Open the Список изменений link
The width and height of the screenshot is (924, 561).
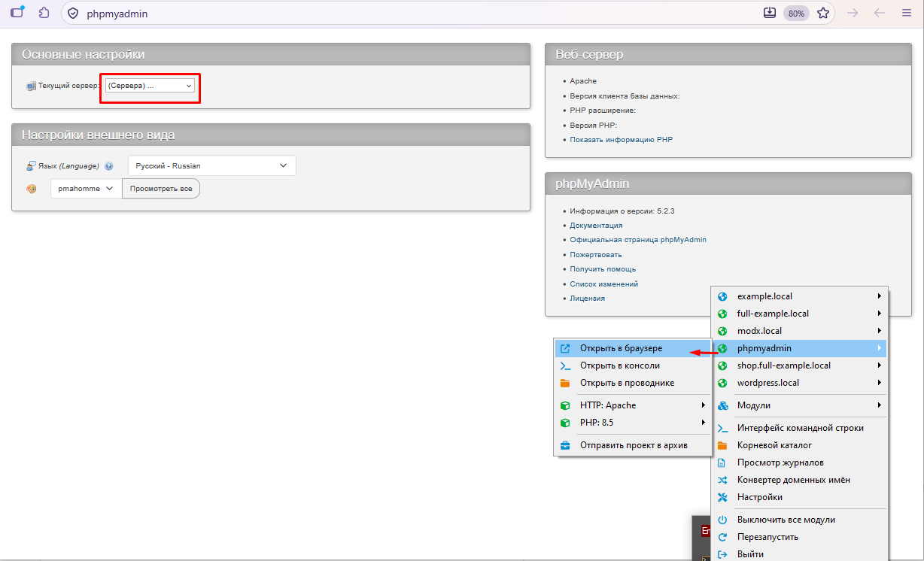pos(603,284)
